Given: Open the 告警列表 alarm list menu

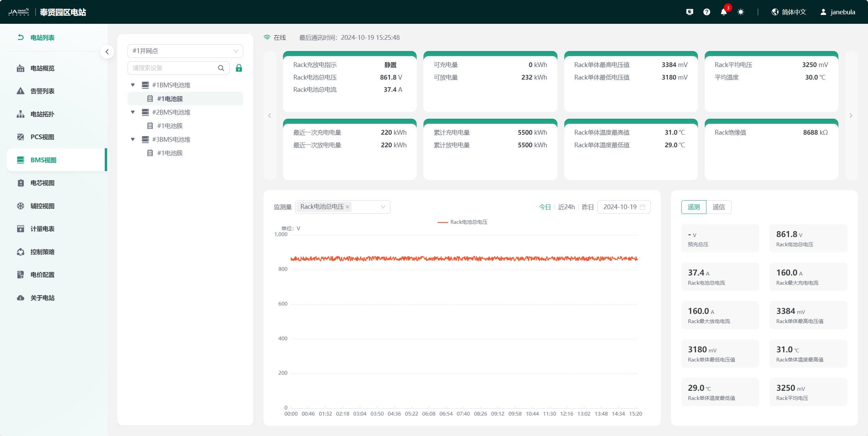Looking at the screenshot, I should point(42,91).
